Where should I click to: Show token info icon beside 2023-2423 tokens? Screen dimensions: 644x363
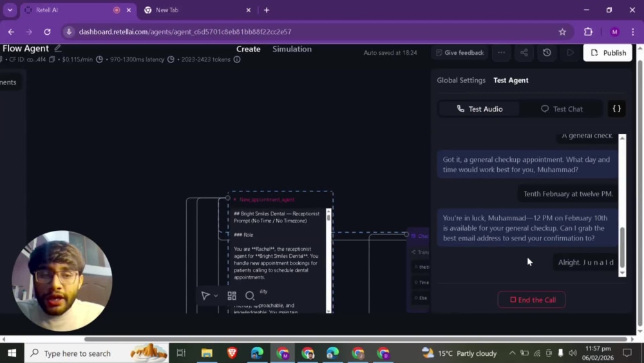point(237,59)
